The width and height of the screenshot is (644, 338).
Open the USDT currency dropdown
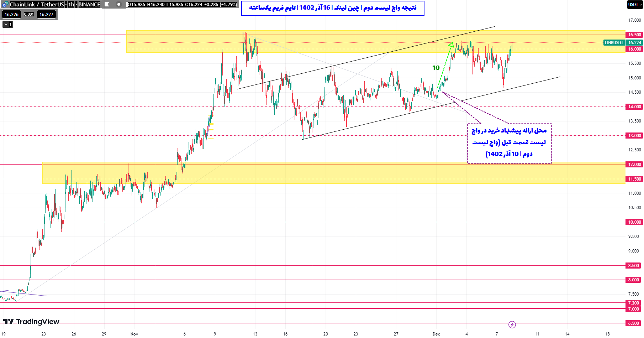[x=635, y=5]
